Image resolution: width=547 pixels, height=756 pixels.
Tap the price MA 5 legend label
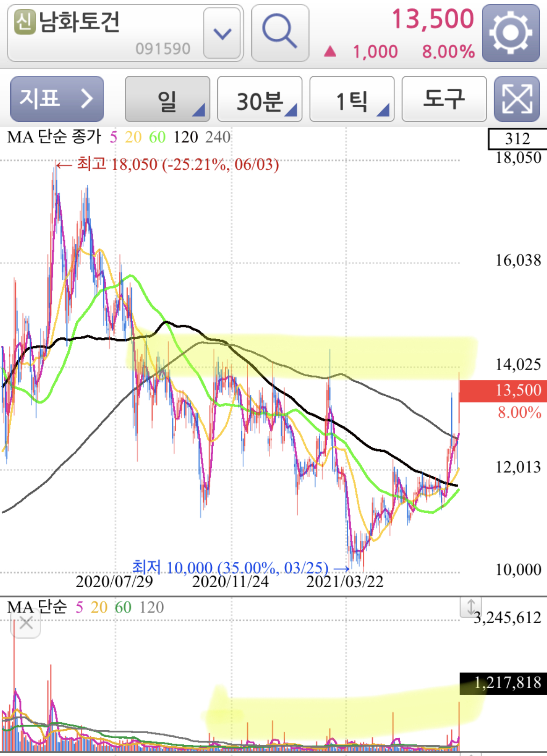(x=114, y=137)
